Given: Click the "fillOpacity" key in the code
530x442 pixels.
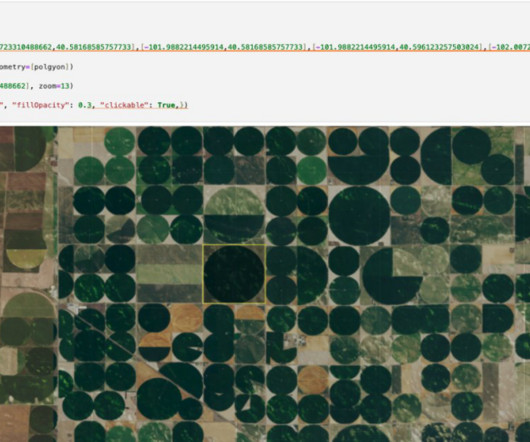Looking at the screenshot, I should point(40,105).
